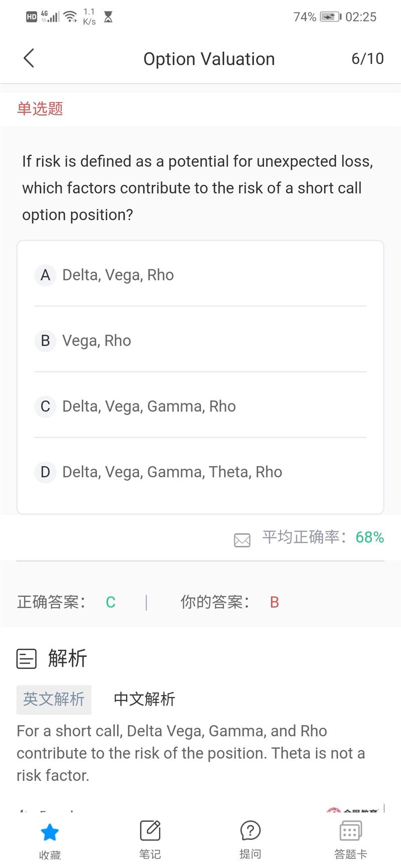This screenshot has width=401, height=868.
Task: Tap the analysis document icon
Action: (27, 659)
